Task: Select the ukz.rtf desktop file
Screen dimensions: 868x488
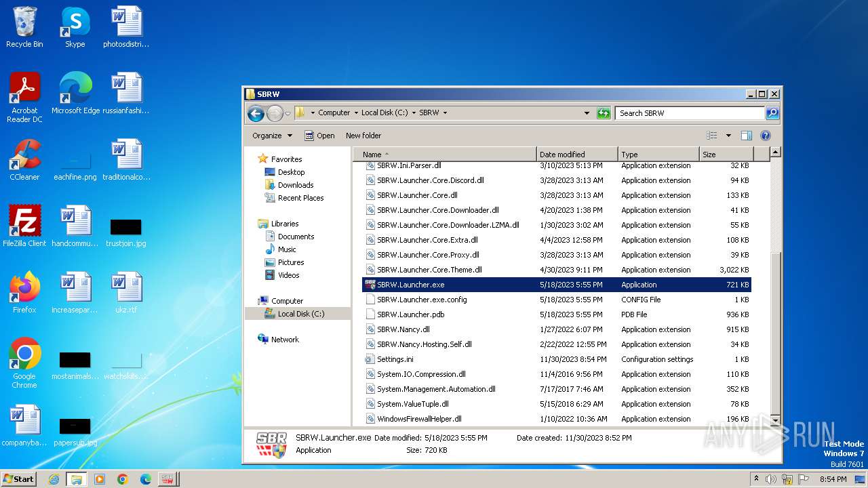Action: point(126,293)
